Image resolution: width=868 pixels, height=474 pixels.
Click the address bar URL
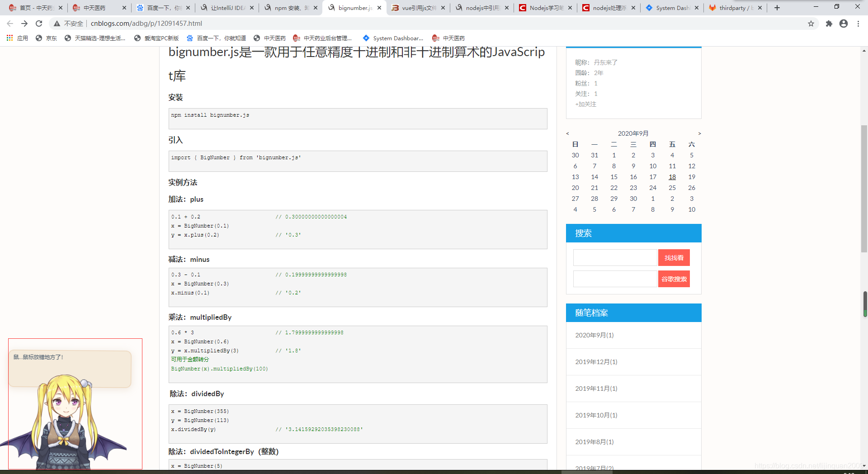coord(146,24)
